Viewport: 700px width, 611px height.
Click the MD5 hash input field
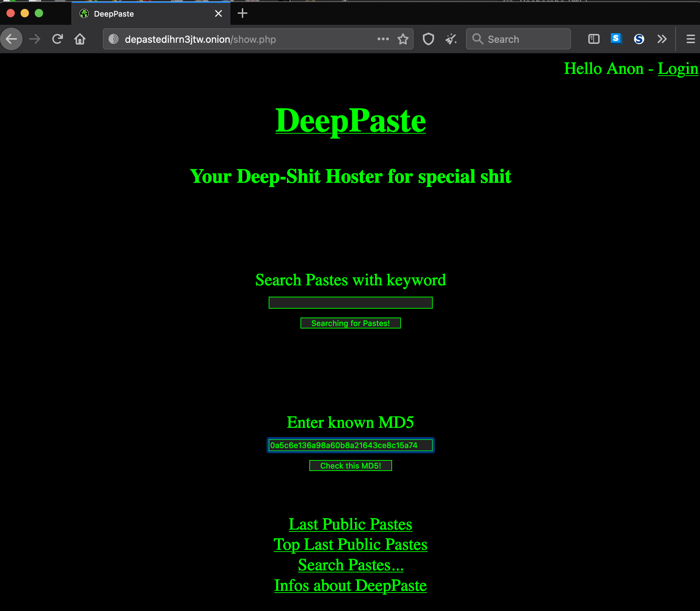(351, 445)
